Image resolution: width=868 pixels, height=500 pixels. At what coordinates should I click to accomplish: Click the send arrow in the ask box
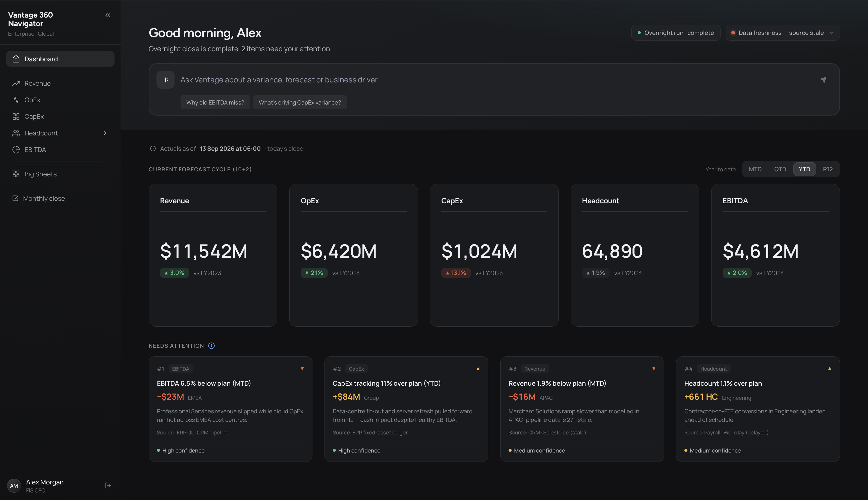[823, 80]
